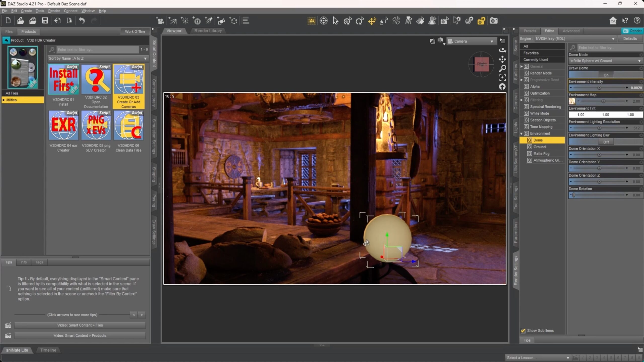Click the Environment Intensity slider

coord(599,88)
